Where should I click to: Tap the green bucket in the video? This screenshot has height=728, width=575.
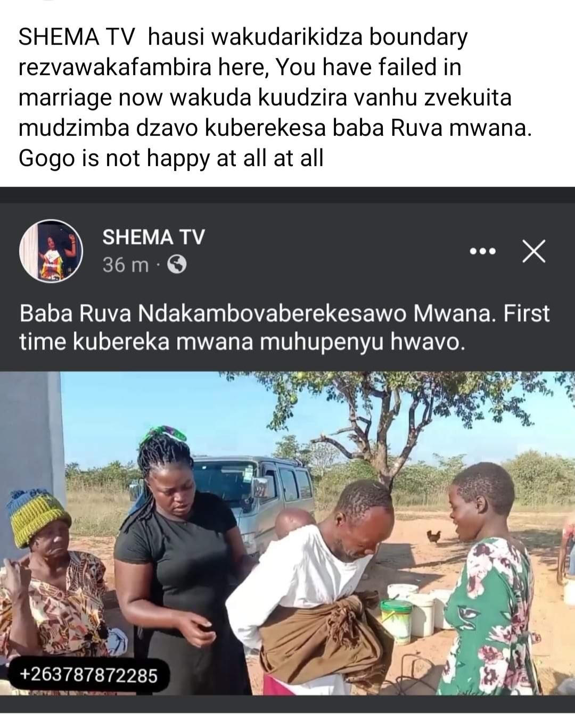396,621
